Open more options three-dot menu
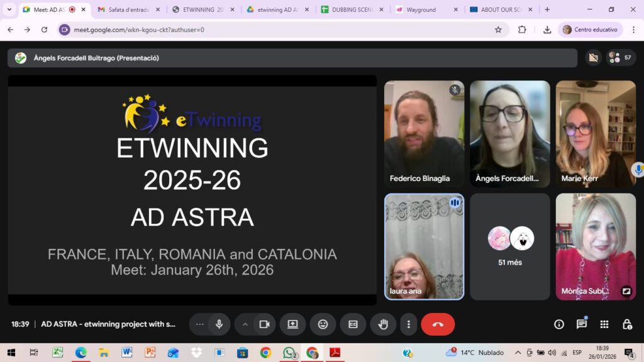The width and height of the screenshot is (644, 362). (x=409, y=324)
